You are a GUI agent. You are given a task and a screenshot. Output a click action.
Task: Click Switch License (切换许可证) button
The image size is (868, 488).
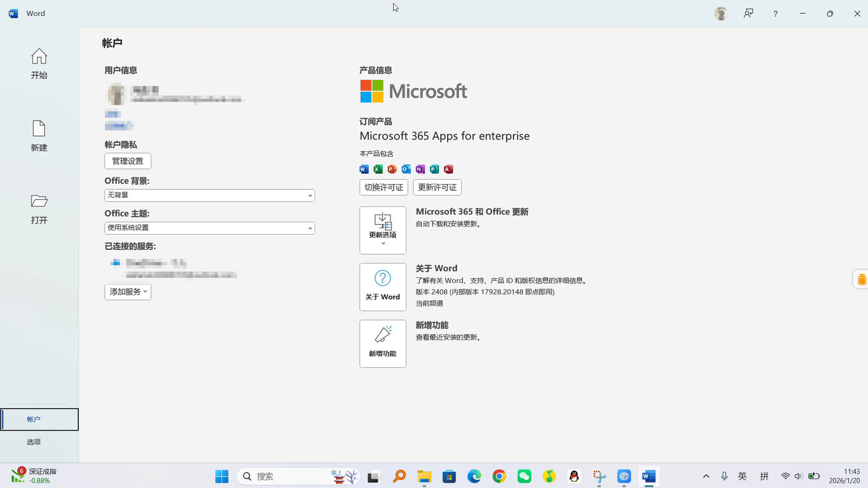(x=383, y=188)
